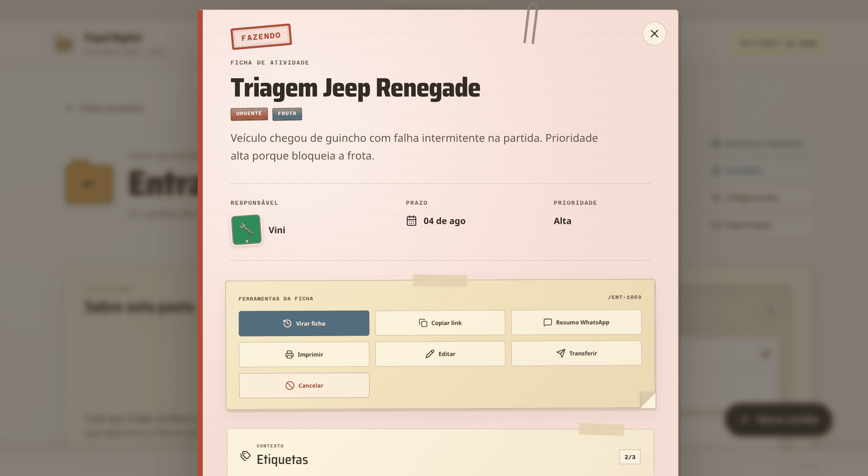Open Vini's wrench avatar
Screen dimensions: 868x476
246,230
